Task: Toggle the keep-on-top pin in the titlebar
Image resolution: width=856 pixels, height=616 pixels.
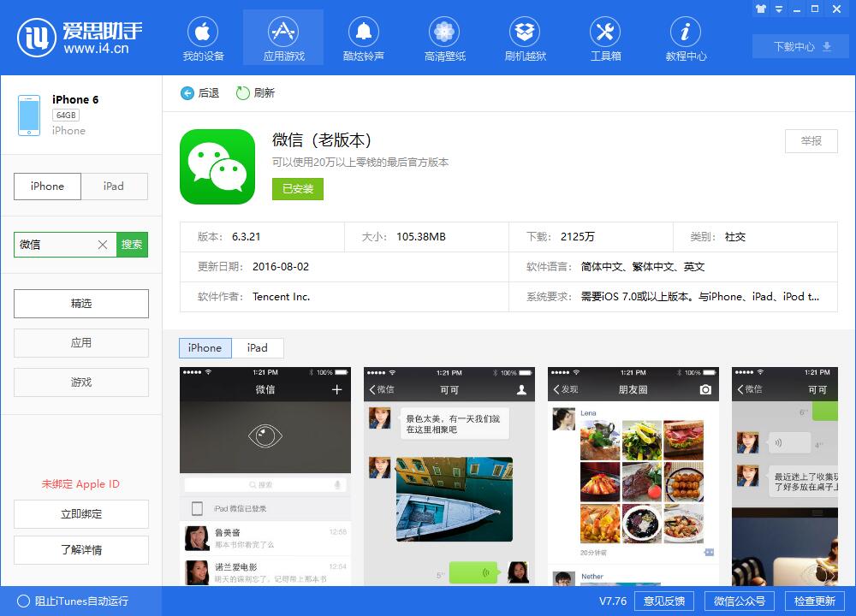Action: click(x=760, y=8)
